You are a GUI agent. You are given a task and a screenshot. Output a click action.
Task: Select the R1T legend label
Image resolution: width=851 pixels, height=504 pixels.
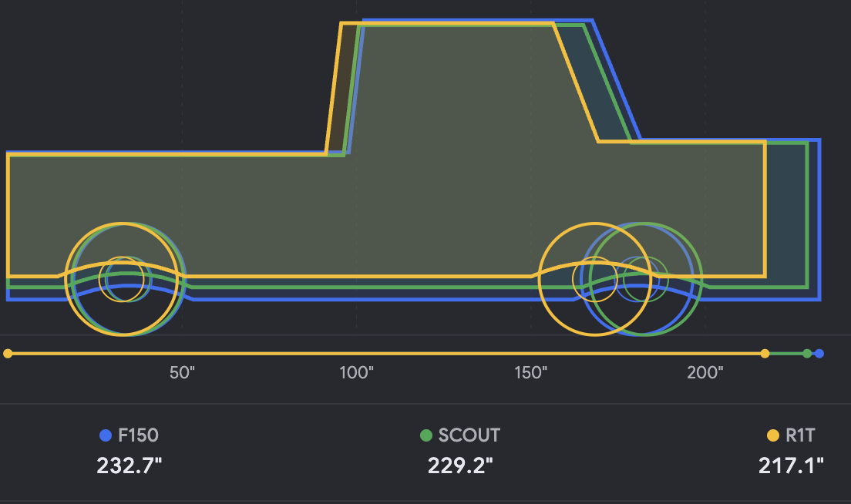[801, 435]
